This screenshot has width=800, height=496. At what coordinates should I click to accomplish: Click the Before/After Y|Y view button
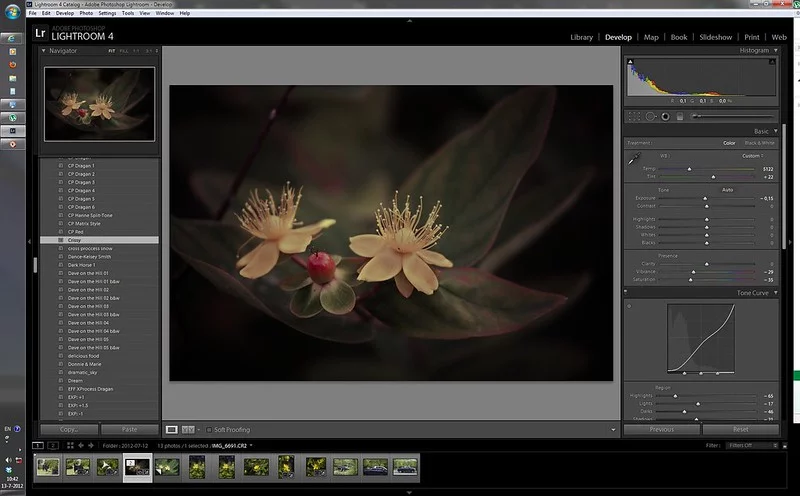189,429
